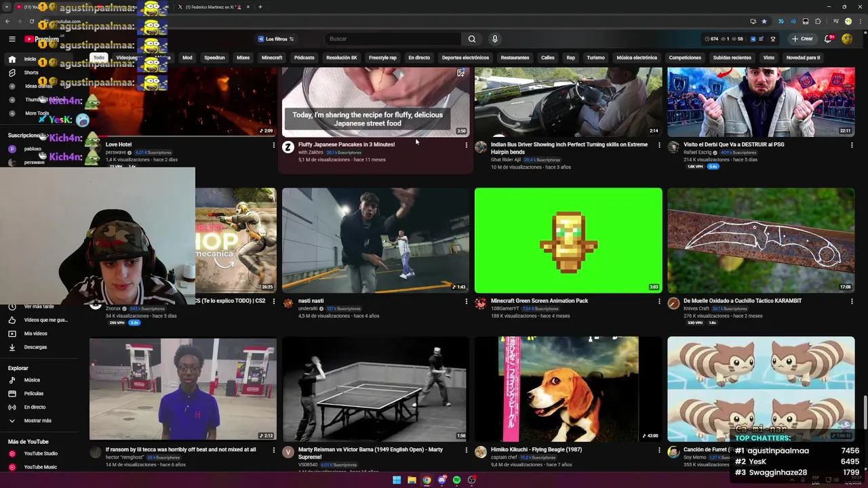Click the trophy icon in the extension bar

pos(773,39)
